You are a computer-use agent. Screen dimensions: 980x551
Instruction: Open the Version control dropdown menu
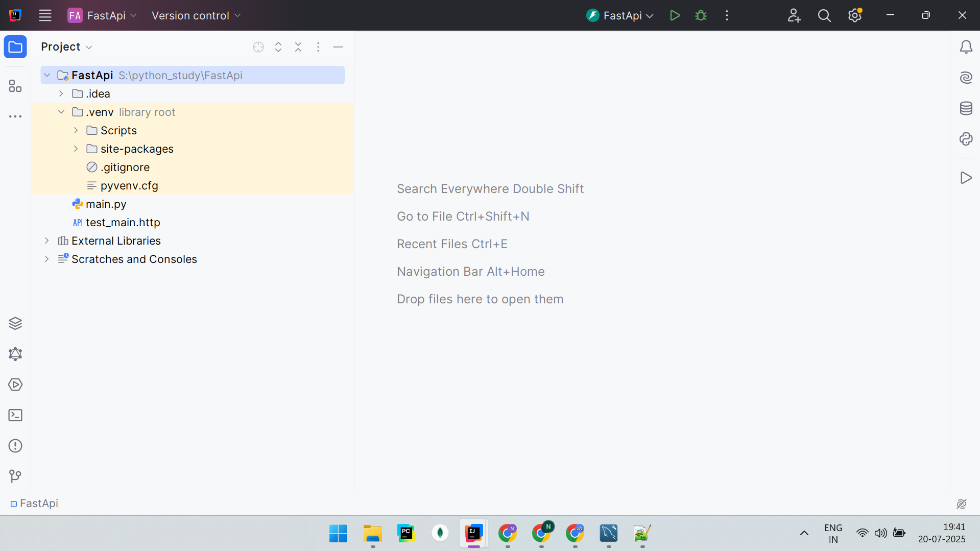(x=196, y=15)
